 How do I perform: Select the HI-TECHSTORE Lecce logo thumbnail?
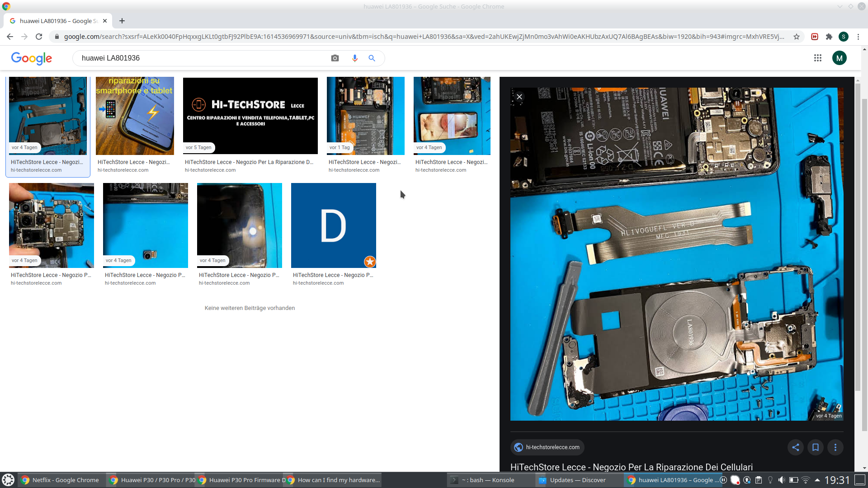250,116
